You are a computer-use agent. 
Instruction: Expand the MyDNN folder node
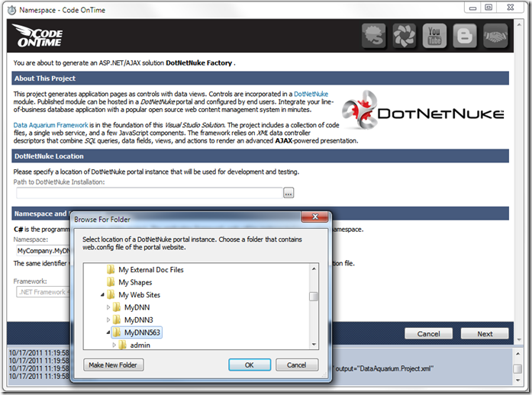pos(108,307)
